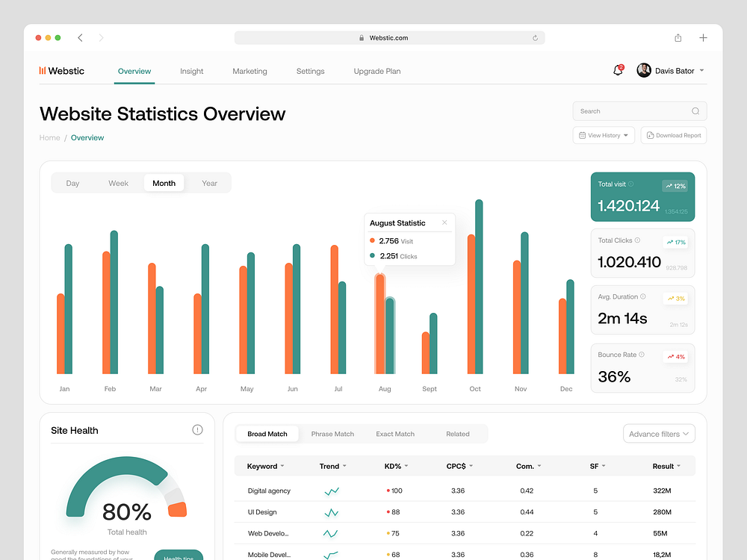The height and width of the screenshot is (560, 747).
Task: Open the Insight navigation tab
Action: click(x=191, y=71)
